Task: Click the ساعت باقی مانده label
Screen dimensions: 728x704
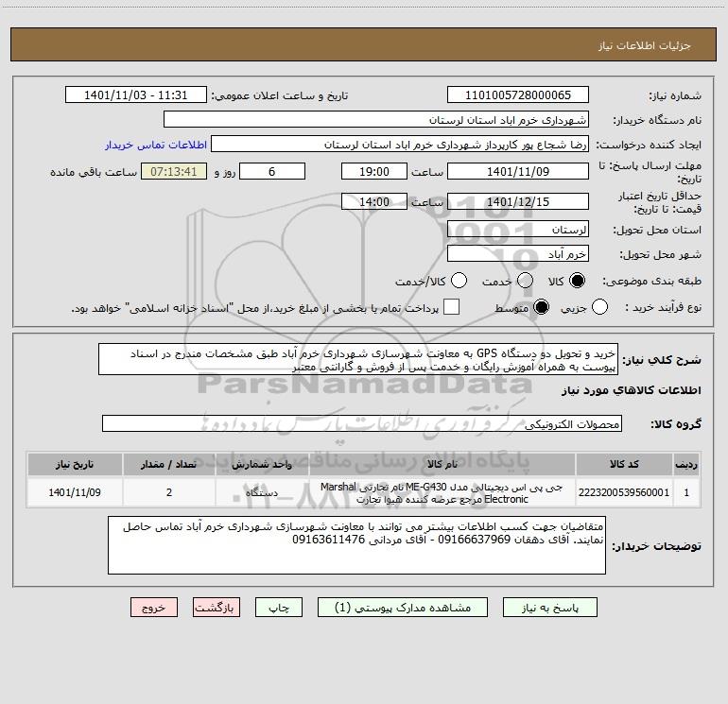Action: point(94,172)
